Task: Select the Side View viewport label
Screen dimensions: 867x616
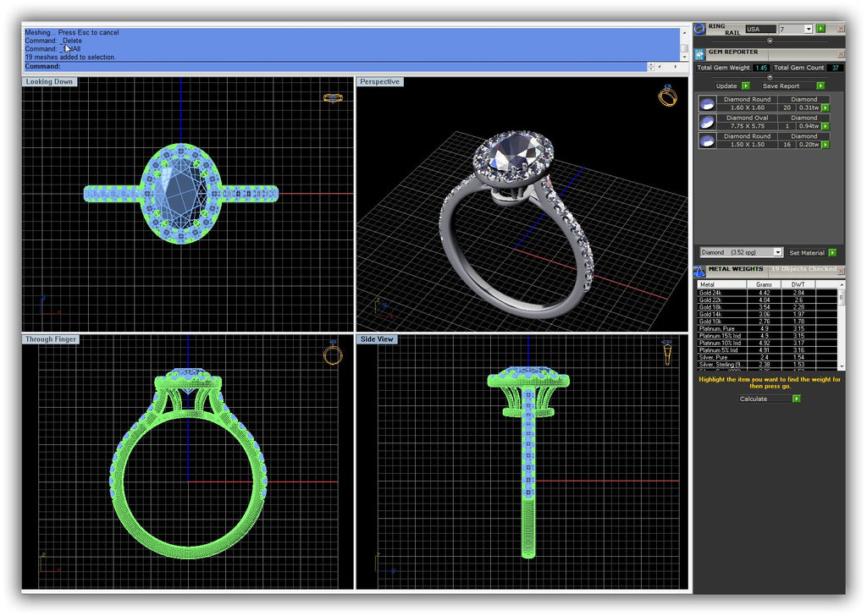Action: point(378,339)
